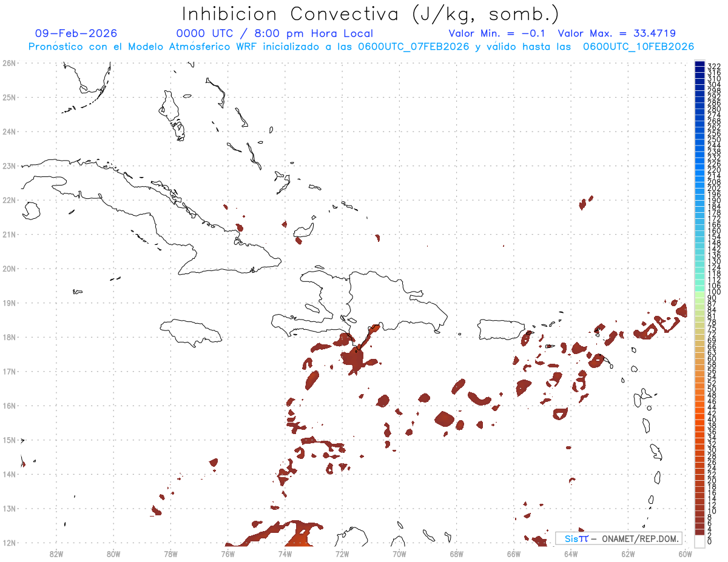Viewport: 728px width, 562px height.
Task: Click the "19N" latitude label
Action: click(9, 303)
